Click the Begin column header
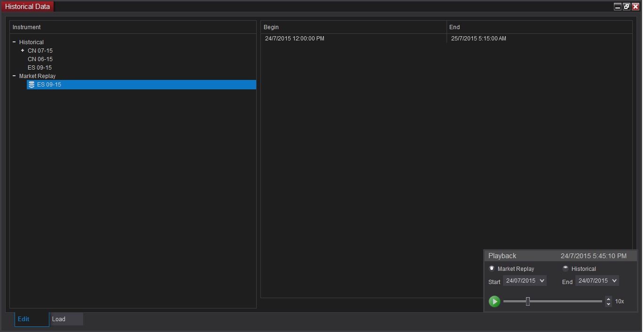The image size is (644, 332). (353, 27)
